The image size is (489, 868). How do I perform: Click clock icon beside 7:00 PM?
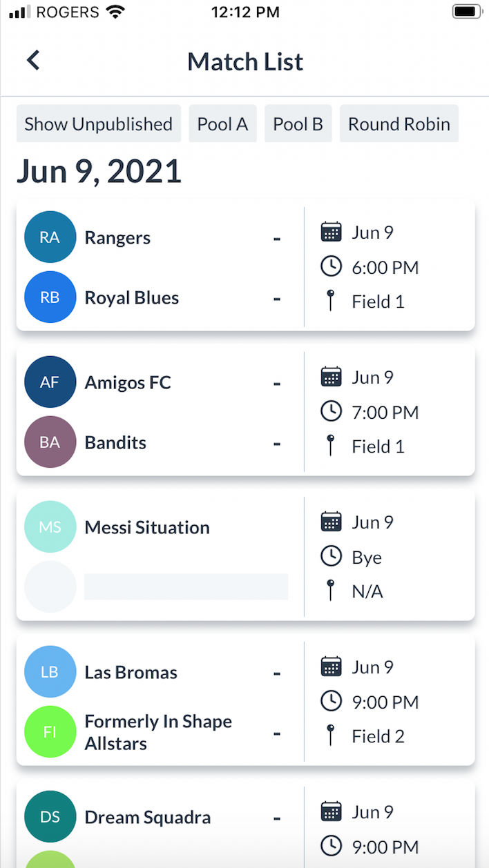pyautogui.click(x=332, y=412)
